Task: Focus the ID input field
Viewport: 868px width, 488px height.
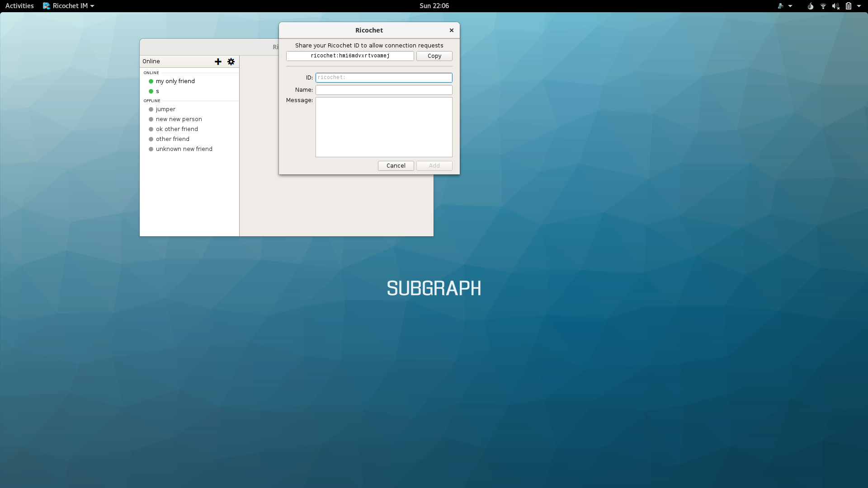Action: pyautogui.click(x=384, y=78)
